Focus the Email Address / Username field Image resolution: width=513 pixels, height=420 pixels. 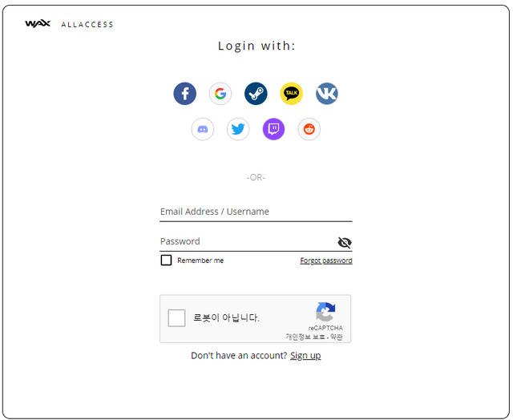[256, 212]
